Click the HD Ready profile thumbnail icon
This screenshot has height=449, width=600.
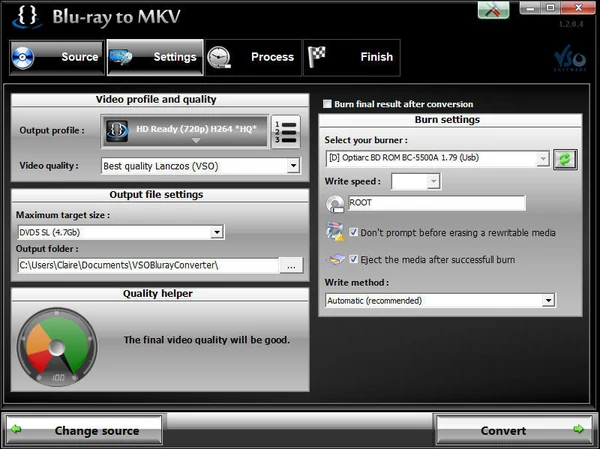(x=117, y=131)
